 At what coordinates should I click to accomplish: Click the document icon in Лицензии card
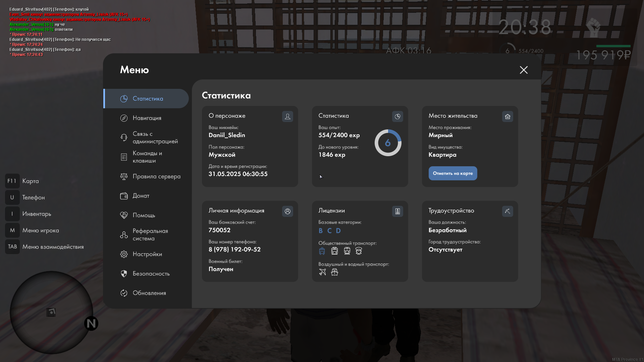[x=397, y=211]
